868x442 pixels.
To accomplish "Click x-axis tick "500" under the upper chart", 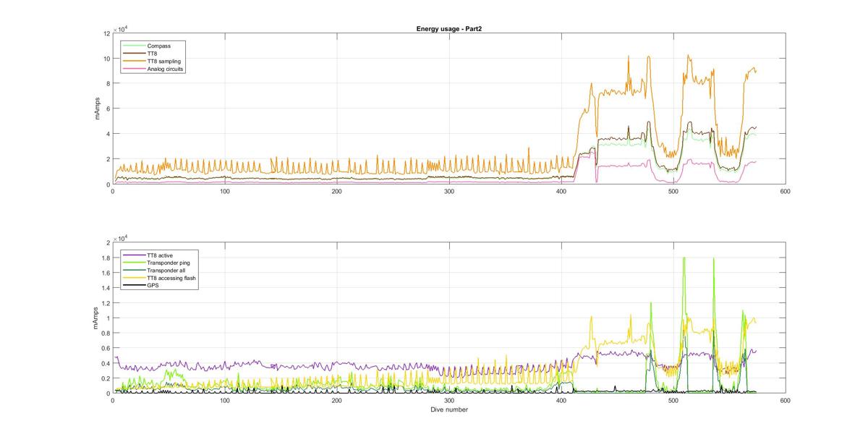I will 673,191.
